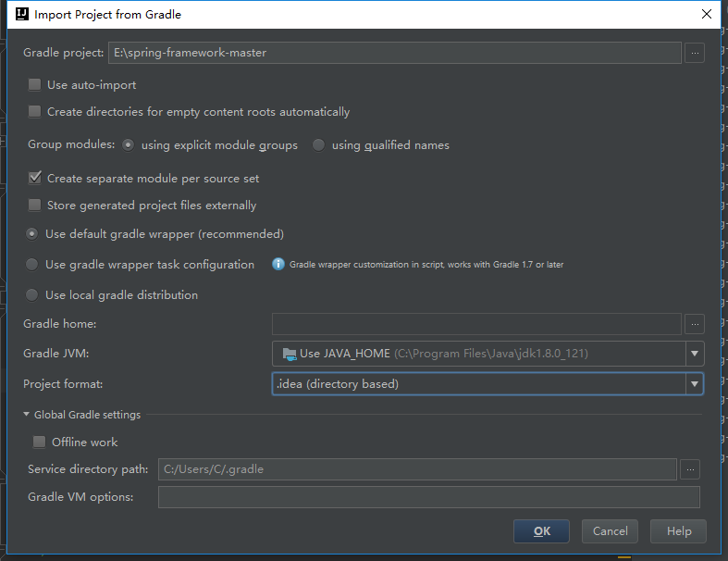Click the IntelliJ logo in the title bar
Viewport: 728px width, 561px height.
pyautogui.click(x=22, y=15)
